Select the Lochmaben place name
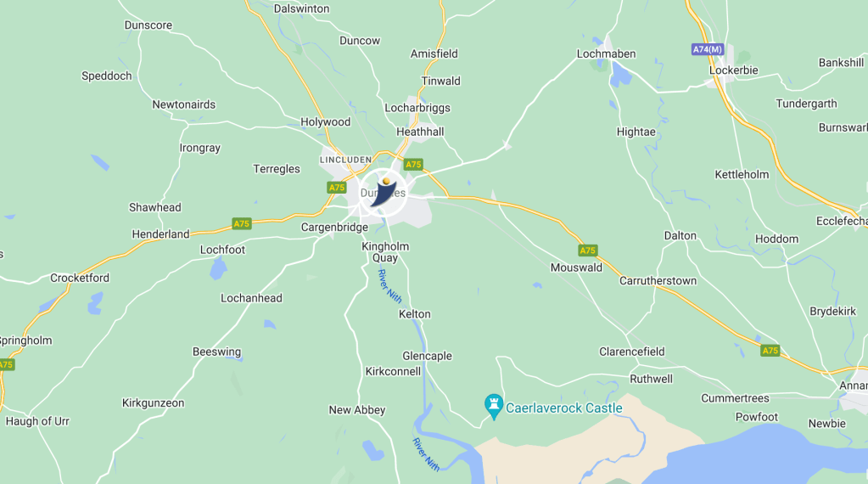This screenshot has height=484, width=868. (606, 53)
